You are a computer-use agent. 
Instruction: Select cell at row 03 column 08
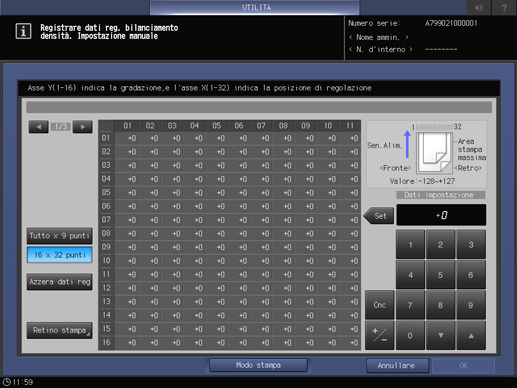(x=283, y=166)
